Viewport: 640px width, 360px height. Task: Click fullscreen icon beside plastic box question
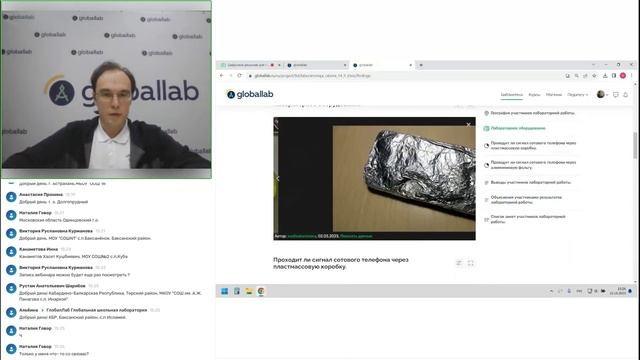coord(471,263)
